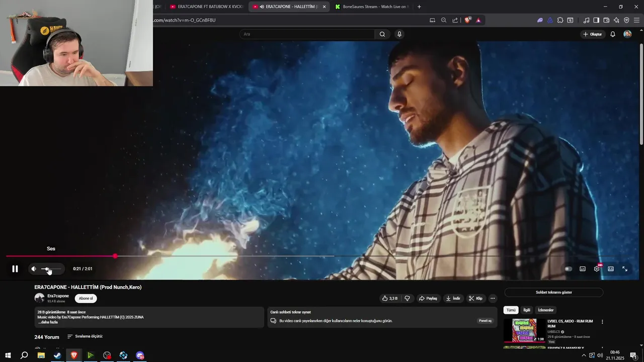Open Windows taskbar search
Image resolution: width=644 pixels, height=362 pixels.
click(x=24, y=355)
